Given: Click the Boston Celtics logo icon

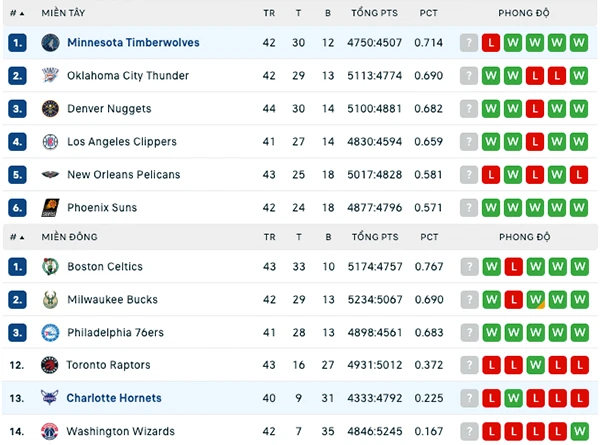Looking at the screenshot, I should pyautogui.click(x=50, y=267).
